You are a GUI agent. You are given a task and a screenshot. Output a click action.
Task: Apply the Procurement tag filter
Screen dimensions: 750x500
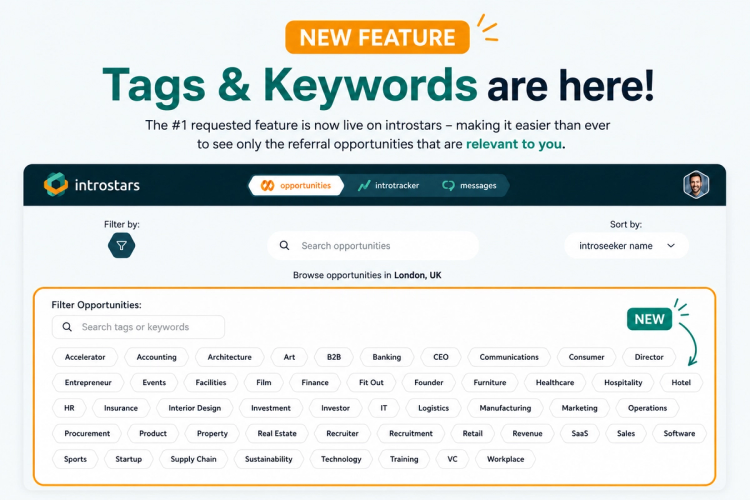(87, 433)
